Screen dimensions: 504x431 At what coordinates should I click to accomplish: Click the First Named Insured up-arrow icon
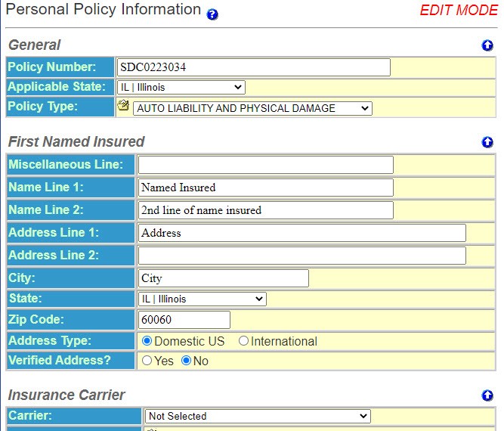click(487, 142)
